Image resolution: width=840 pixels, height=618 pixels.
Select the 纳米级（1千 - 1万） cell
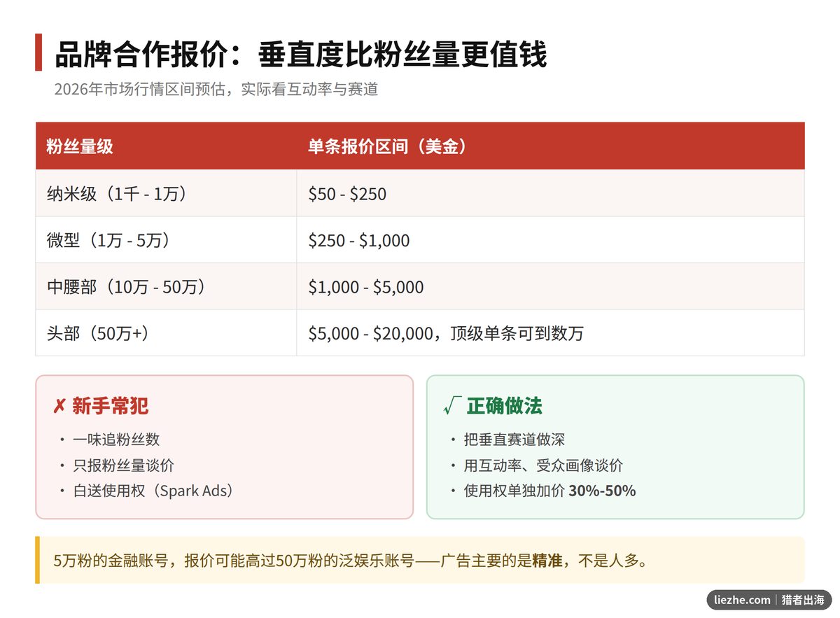(166, 193)
